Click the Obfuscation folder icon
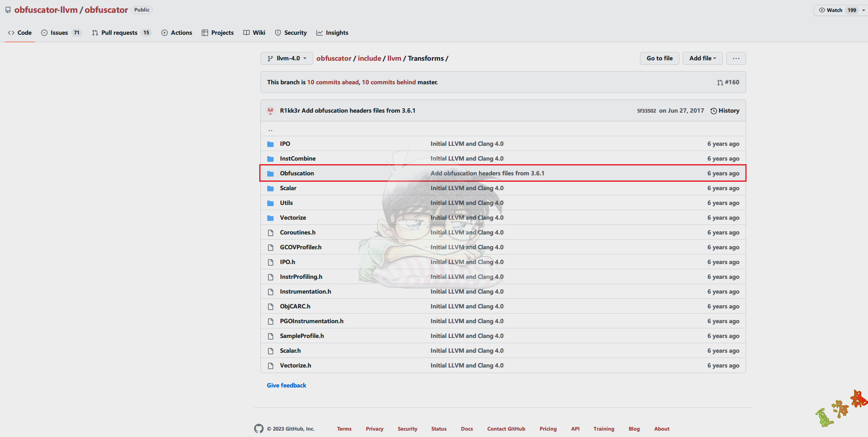The width and height of the screenshot is (868, 437). coord(270,173)
